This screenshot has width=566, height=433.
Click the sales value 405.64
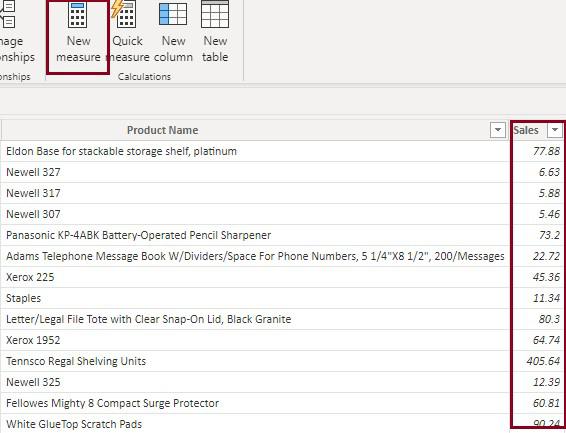(x=543, y=361)
